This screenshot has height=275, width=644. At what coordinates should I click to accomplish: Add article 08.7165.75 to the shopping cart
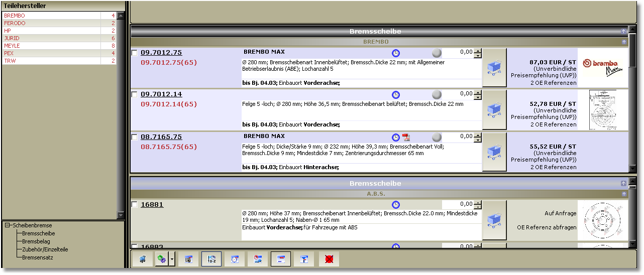pyautogui.click(x=494, y=152)
